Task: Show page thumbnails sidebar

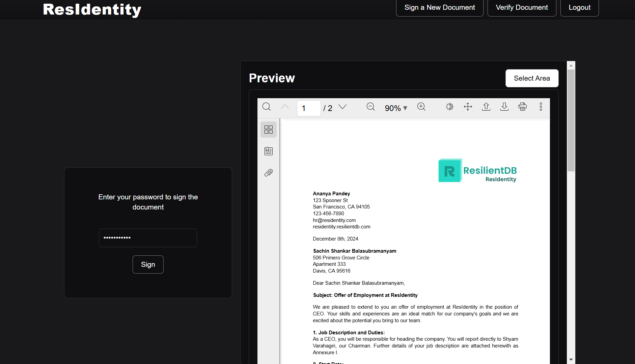Action: [x=269, y=130]
